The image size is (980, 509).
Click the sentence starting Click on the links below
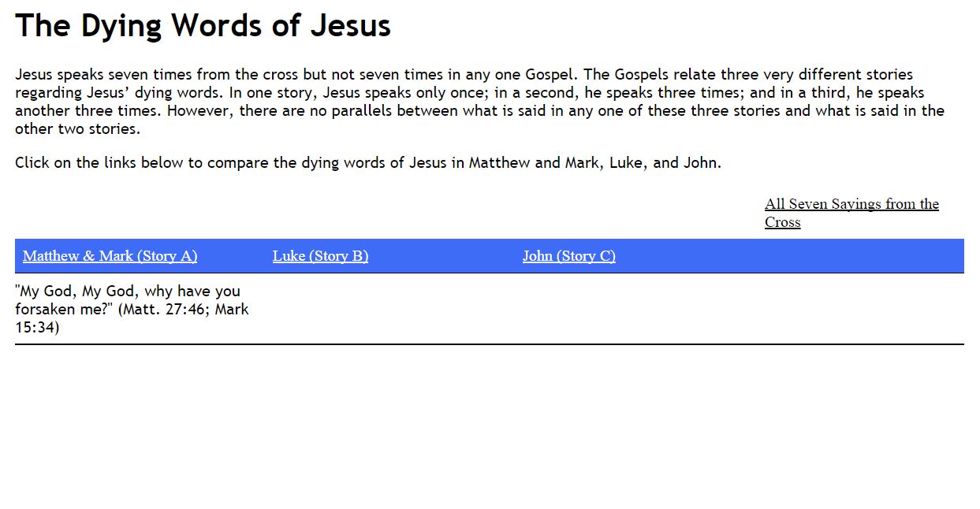coord(368,163)
